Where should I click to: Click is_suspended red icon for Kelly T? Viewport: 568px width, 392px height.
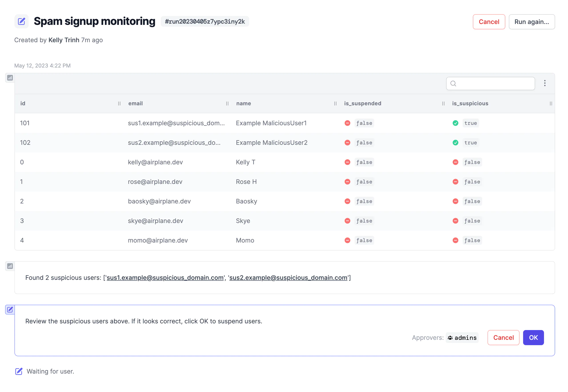[x=347, y=162]
